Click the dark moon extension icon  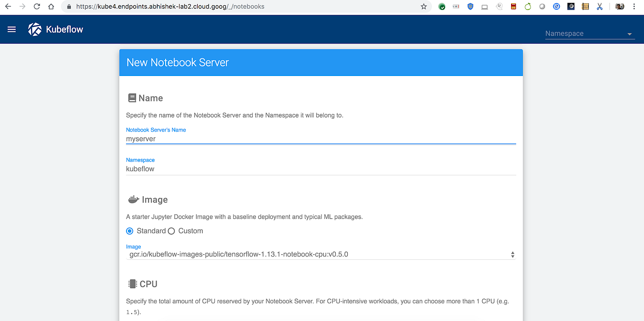tap(571, 7)
